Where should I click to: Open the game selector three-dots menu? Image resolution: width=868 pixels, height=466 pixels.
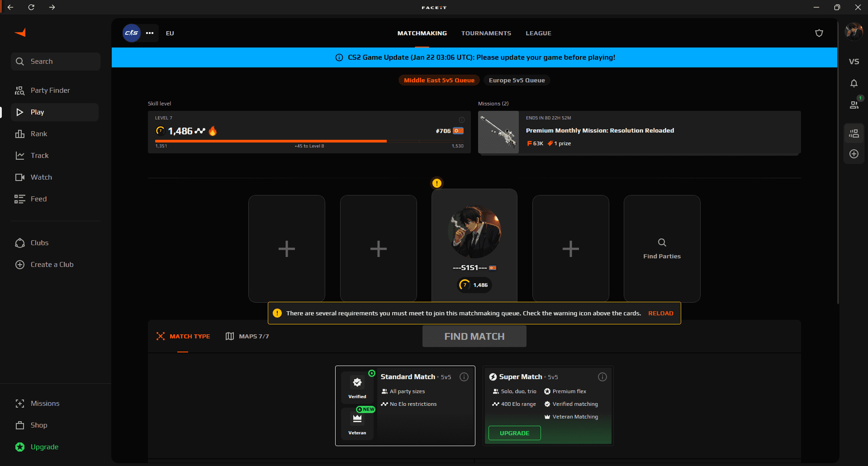pos(150,33)
